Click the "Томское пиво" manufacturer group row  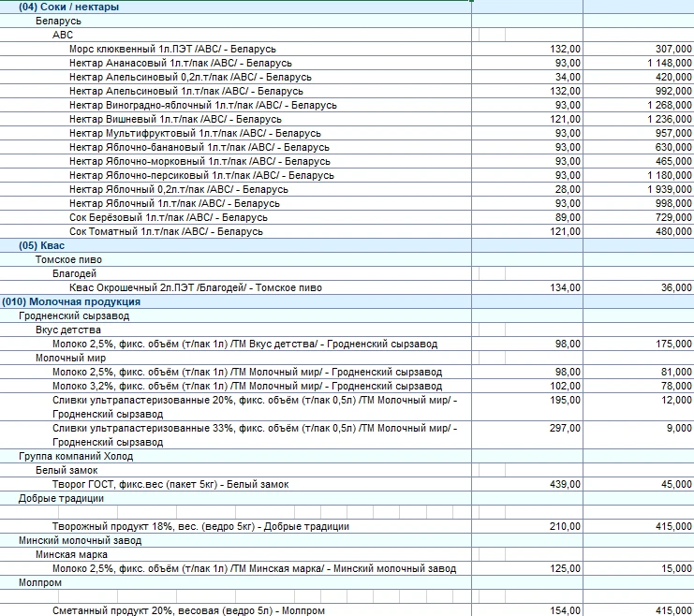click(68, 259)
